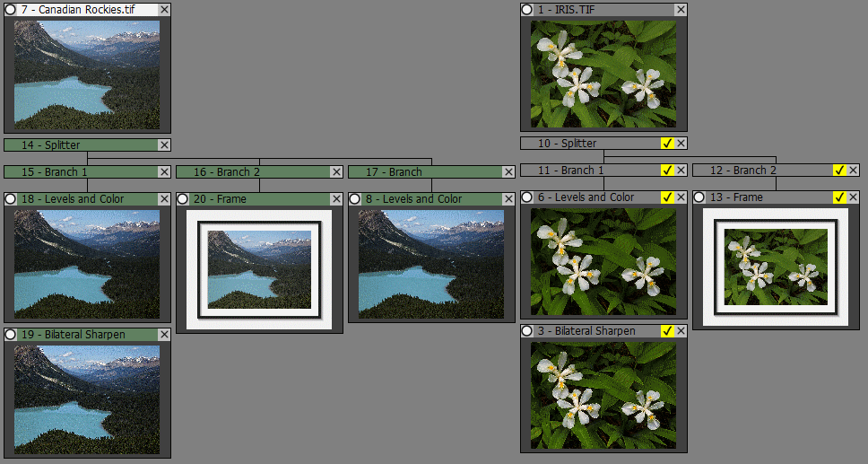Screen dimensions: 868x464
Task: Close the 13 - Frame node
Action: [853, 197]
